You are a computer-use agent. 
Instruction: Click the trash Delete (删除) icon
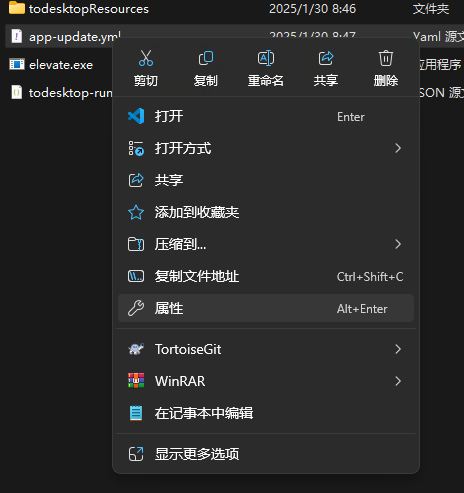tap(386, 58)
